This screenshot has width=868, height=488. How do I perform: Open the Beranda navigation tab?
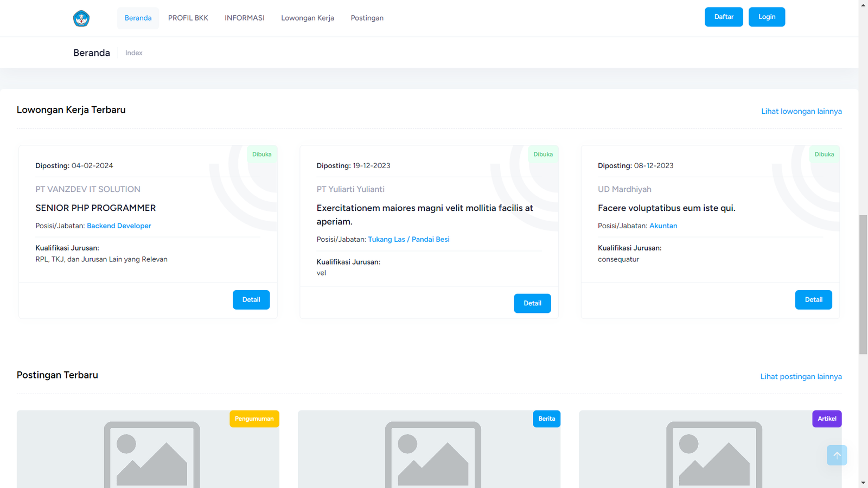[138, 18]
